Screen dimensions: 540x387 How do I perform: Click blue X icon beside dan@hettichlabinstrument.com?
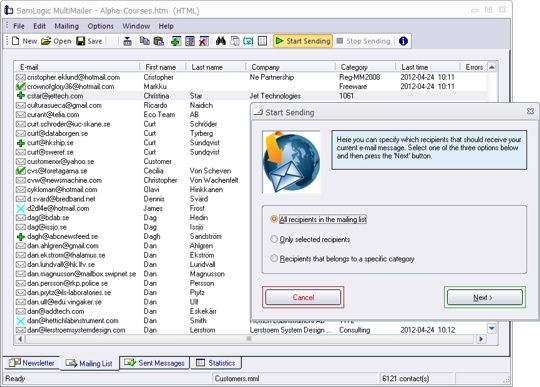[21, 321]
